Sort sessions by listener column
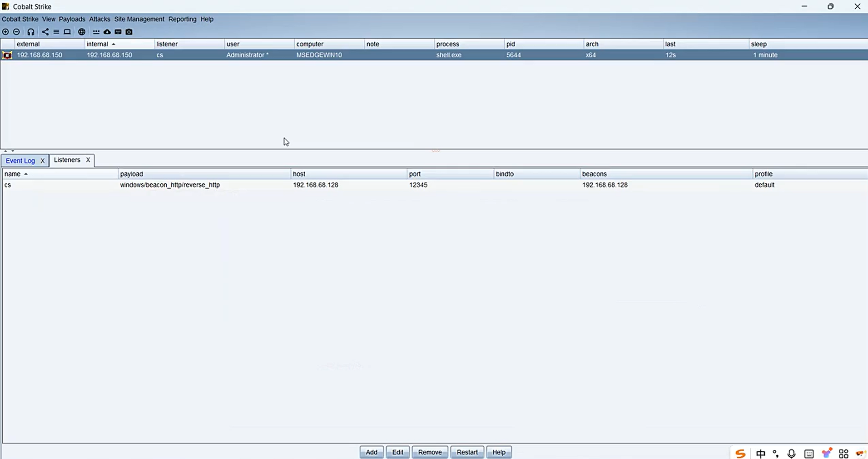 (189, 44)
